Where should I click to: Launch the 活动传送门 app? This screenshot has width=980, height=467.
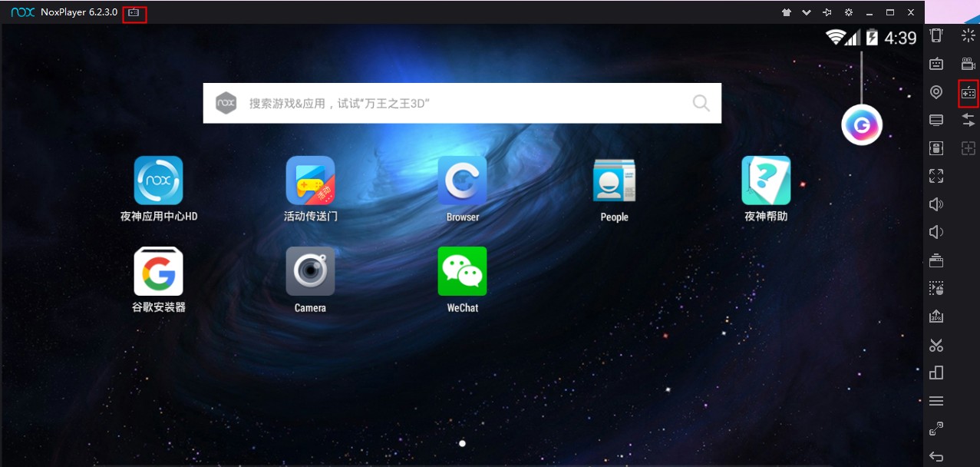tap(311, 181)
